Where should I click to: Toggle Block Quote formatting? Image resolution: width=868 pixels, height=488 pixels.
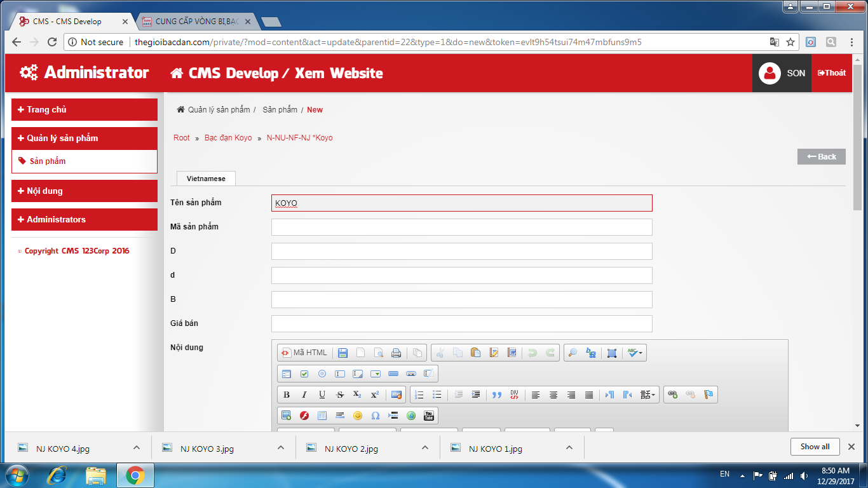click(x=497, y=395)
